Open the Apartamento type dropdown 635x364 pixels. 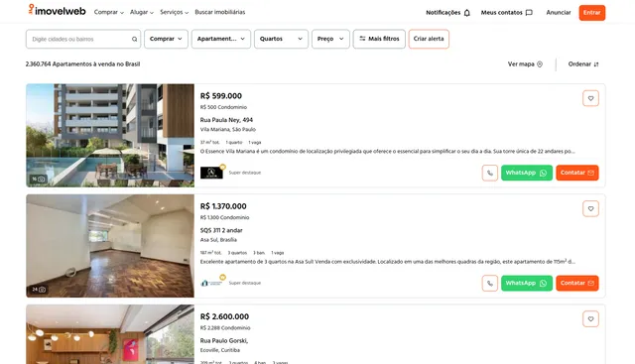[221, 39]
